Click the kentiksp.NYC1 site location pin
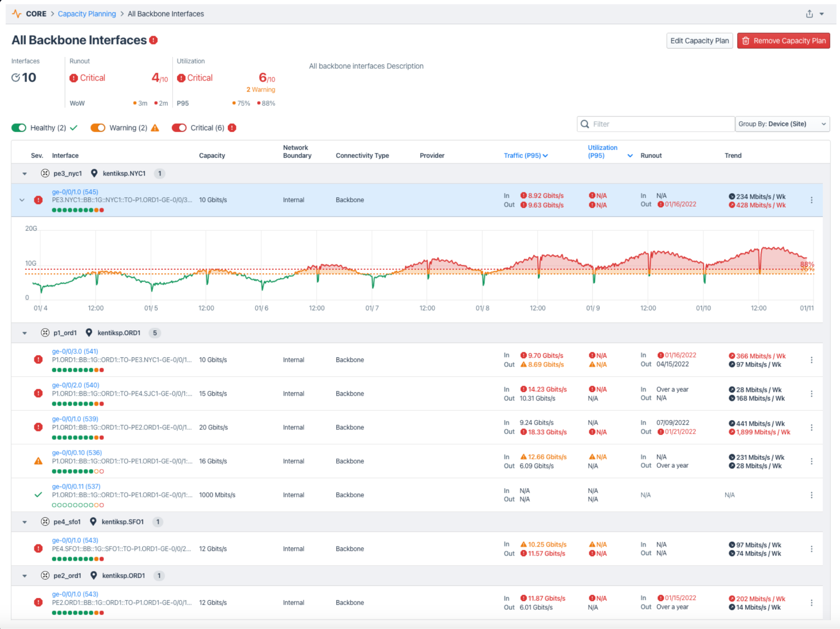This screenshot has width=840, height=629. click(x=94, y=174)
